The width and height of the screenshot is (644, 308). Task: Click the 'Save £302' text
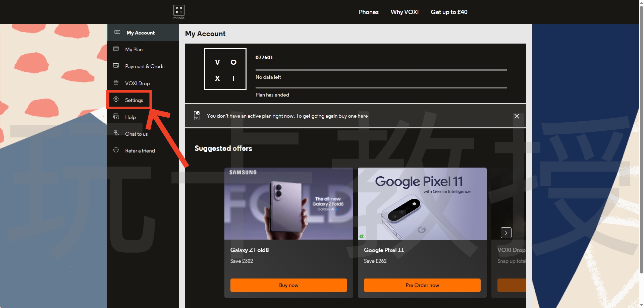(x=241, y=261)
